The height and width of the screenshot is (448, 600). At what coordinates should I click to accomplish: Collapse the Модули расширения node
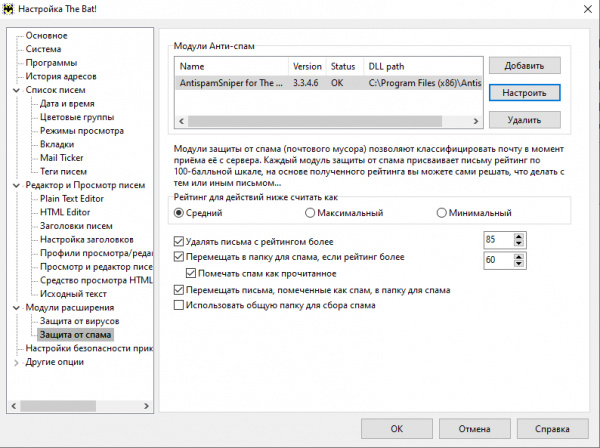[15, 307]
